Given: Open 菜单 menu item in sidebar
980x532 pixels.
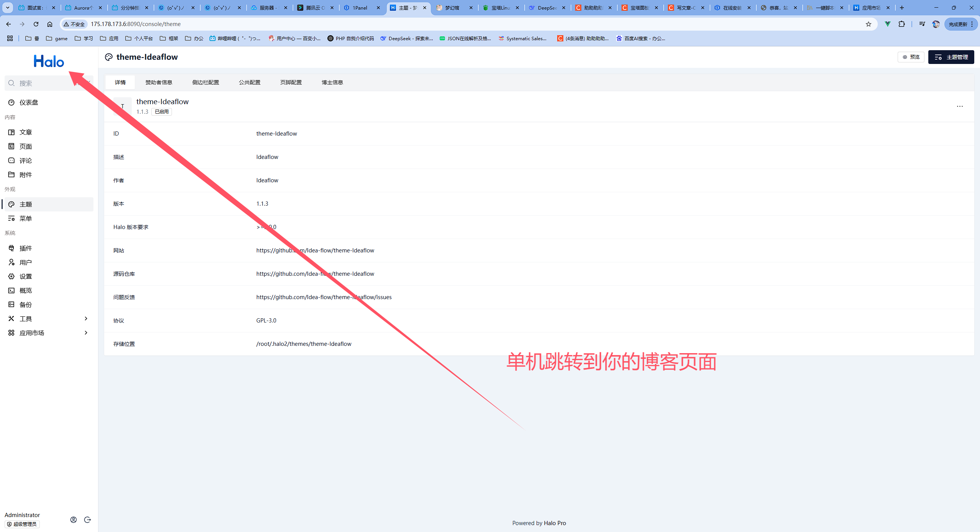Looking at the screenshot, I should coord(25,218).
